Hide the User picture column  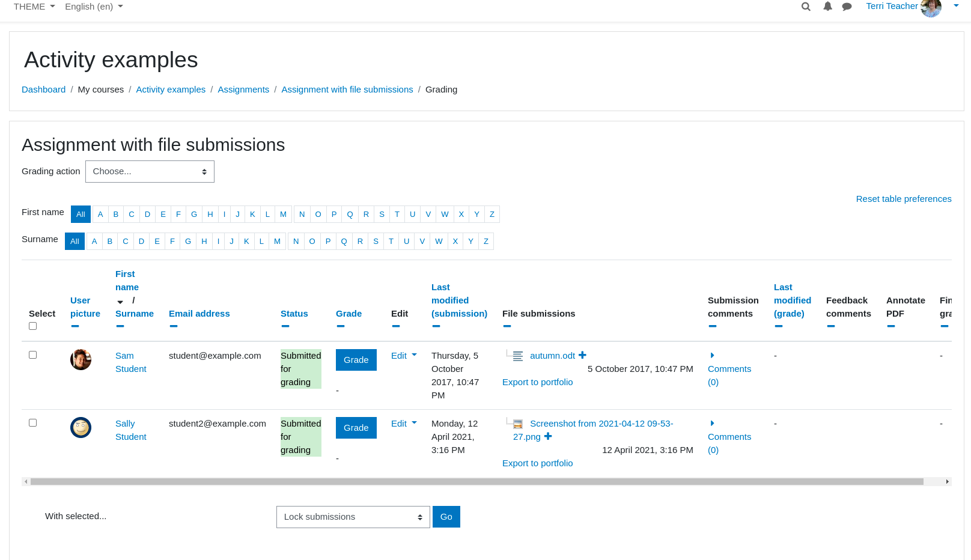coord(75,326)
